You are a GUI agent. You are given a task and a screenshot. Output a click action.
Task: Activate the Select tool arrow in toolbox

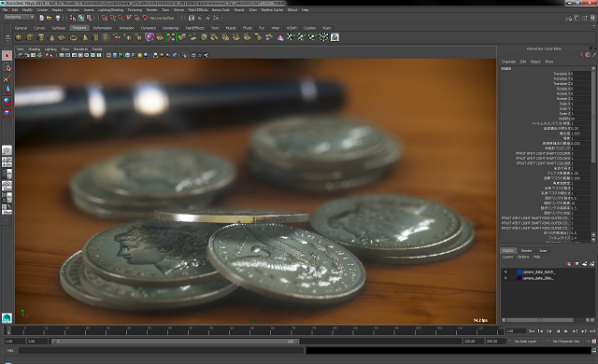tap(7, 56)
